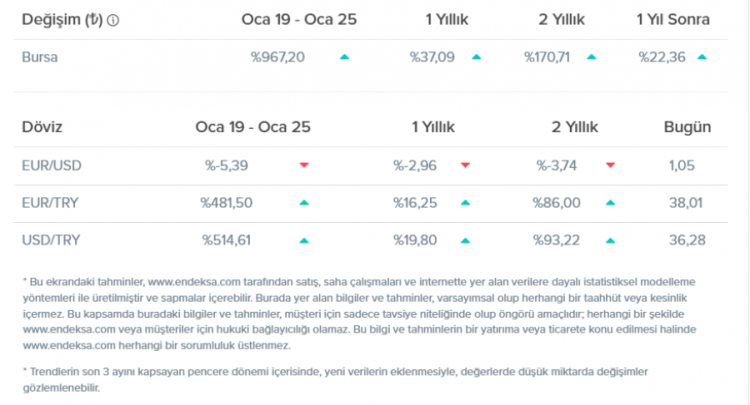Image resolution: width=750 pixels, height=405 pixels.
Task: Click the up arrow next to %22,36
Action: click(x=702, y=57)
